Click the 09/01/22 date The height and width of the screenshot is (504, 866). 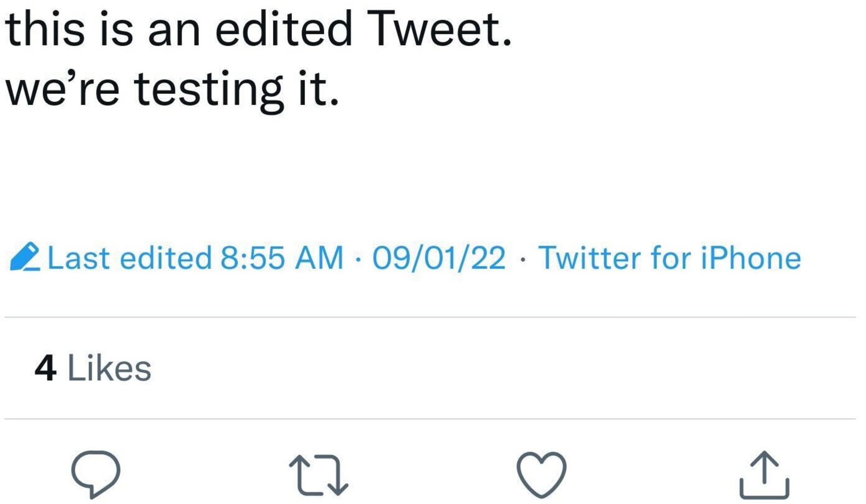(439, 258)
